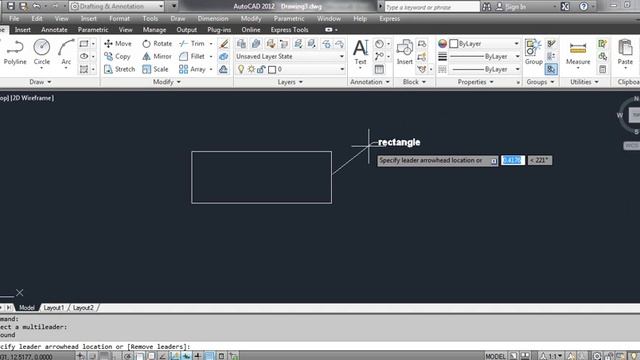640x360 pixels.
Task: Click the annotation scale 1:1 button
Action: click(551, 356)
